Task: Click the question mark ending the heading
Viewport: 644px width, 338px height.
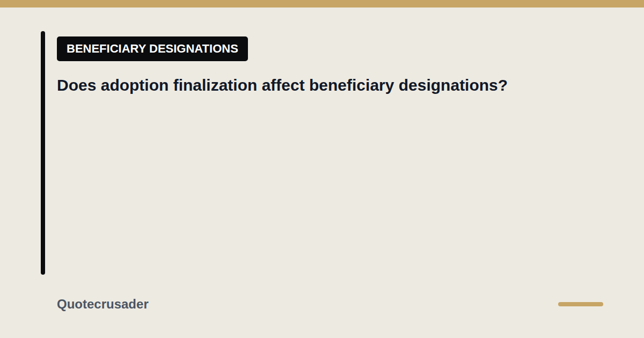Action: coord(503,85)
